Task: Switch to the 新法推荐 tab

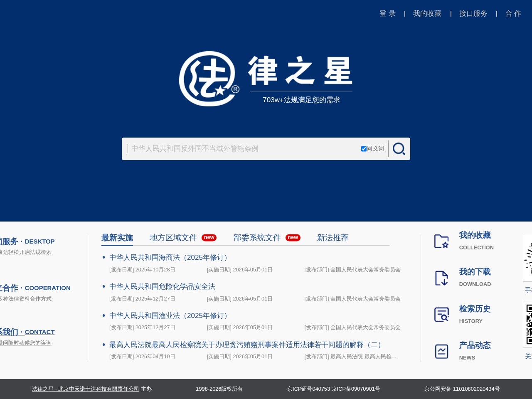Action: point(333,238)
